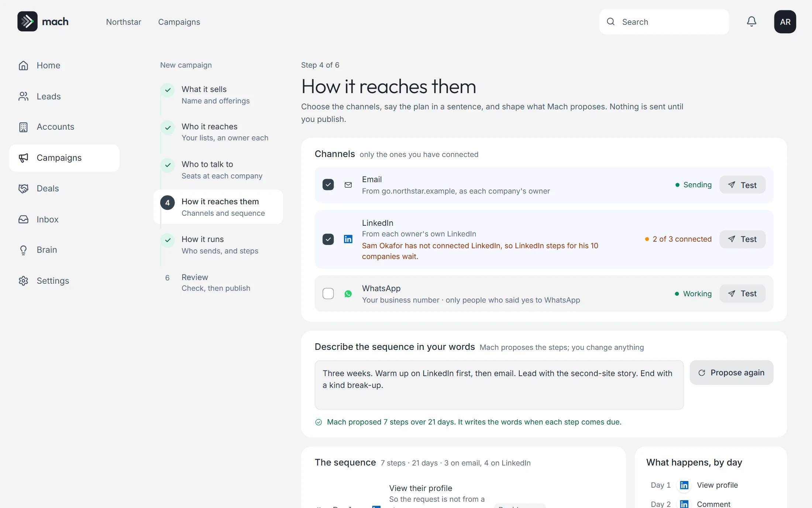The height and width of the screenshot is (508, 812).
Task: Go to Leads in sidebar
Action: [x=64, y=96]
